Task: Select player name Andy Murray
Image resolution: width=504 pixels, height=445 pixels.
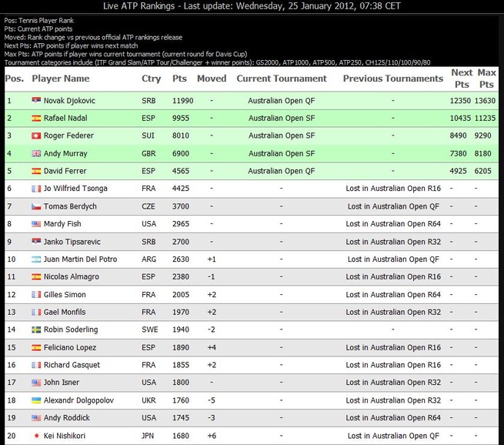Action: 65,153
